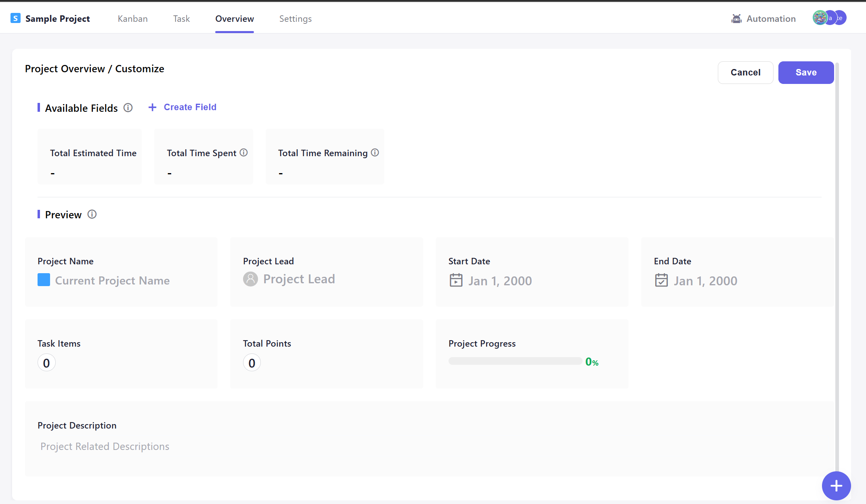
Task: Select the Total Estimated Time field card
Action: click(90, 157)
